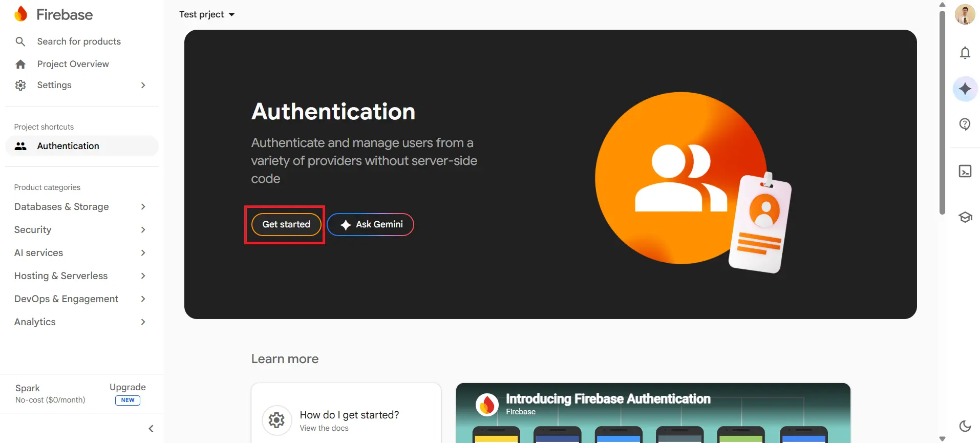Expand the Settings submenu chevron
980x443 pixels.
pyautogui.click(x=143, y=85)
